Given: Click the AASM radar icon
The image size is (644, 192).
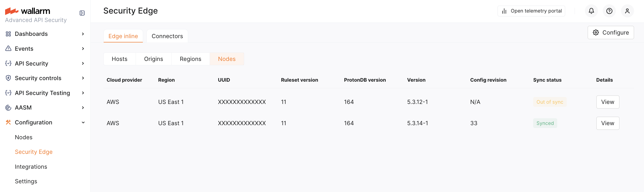Looking at the screenshot, I should coord(8,108).
